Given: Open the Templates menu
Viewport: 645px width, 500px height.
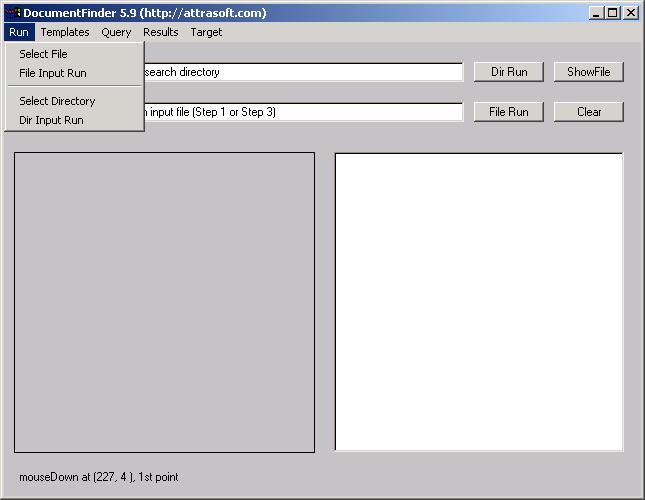Looking at the screenshot, I should (65, 32).
